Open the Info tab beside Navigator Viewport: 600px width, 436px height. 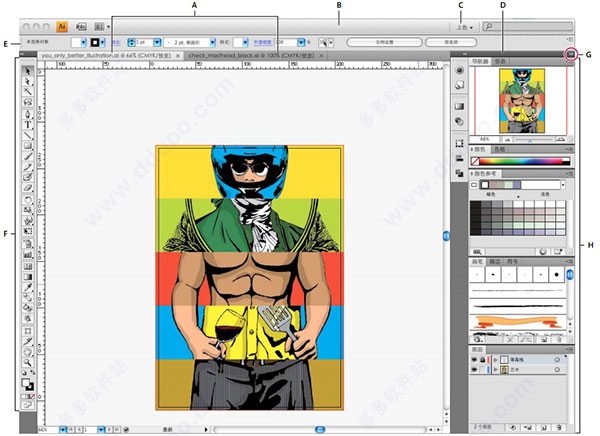click(x=500, y=61)
